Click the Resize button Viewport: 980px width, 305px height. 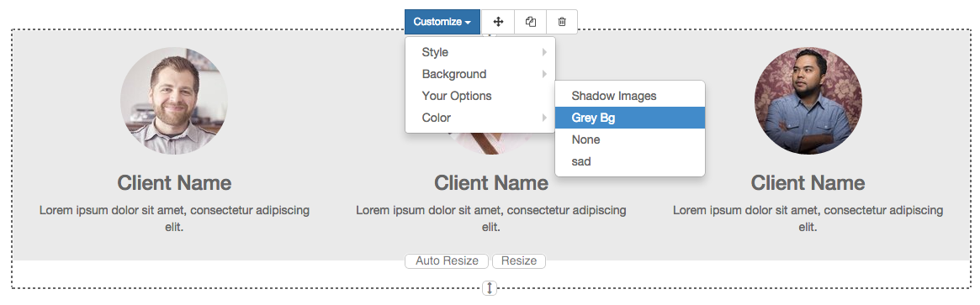[x=519, y=260]
